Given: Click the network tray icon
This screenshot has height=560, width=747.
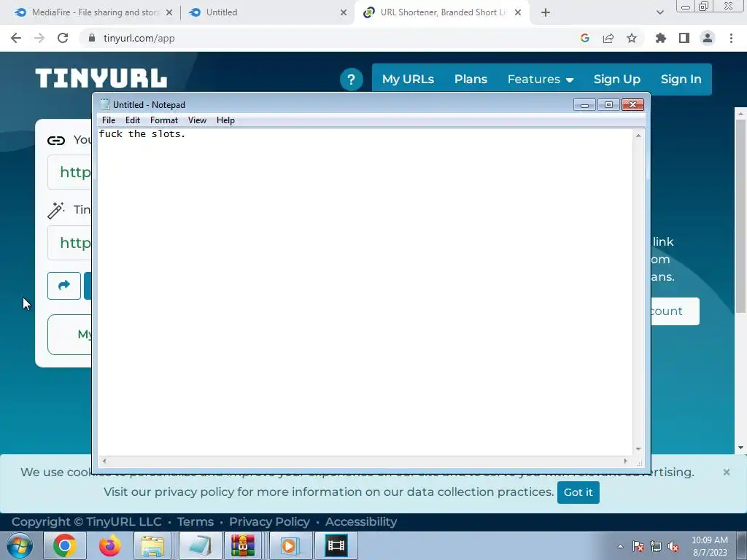Looking at the screenshot, I should pos(656,546).
